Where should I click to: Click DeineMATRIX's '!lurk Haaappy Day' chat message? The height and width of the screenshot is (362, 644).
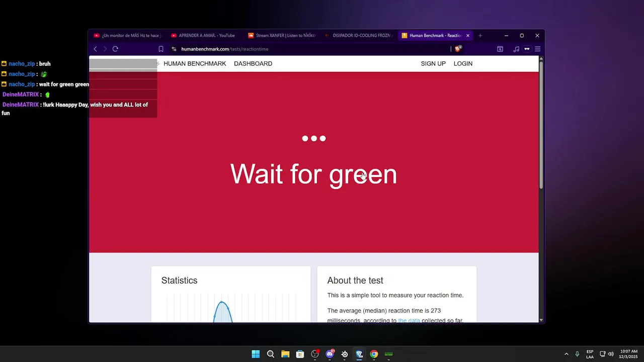[x=75, y=109]
